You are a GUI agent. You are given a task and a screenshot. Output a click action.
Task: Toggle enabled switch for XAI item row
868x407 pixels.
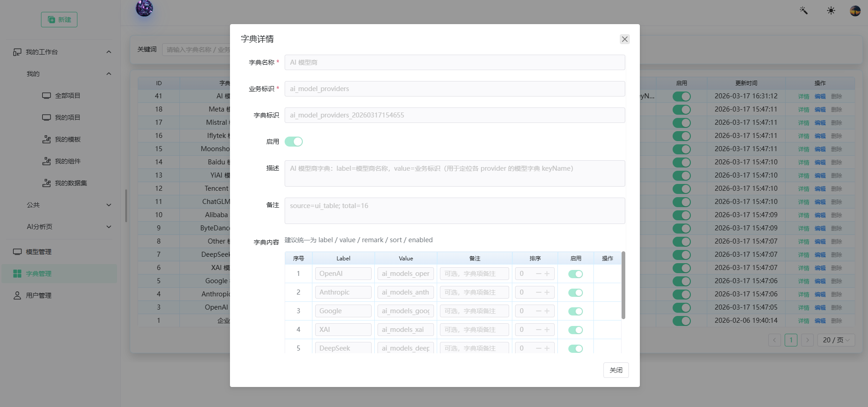[576, 330]
